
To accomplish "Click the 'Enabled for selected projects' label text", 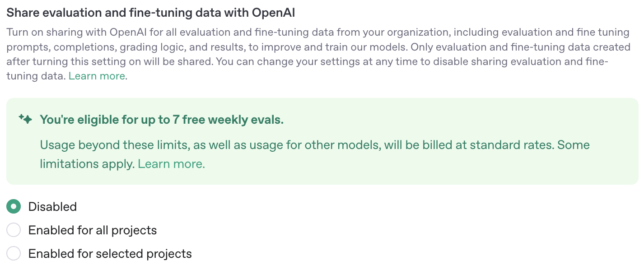I will pyautogui.click(x=110, y=254).
